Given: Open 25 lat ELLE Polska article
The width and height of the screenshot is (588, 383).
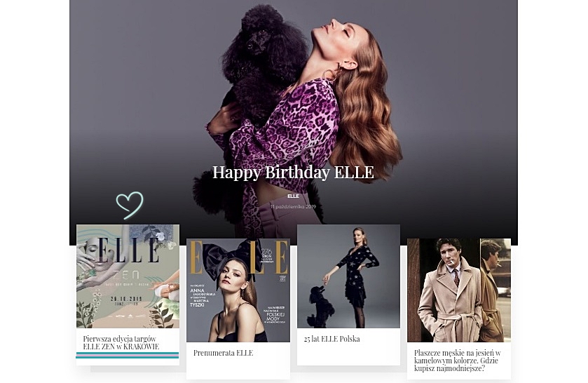Looking at the screenshot, I should coord(332,339).
